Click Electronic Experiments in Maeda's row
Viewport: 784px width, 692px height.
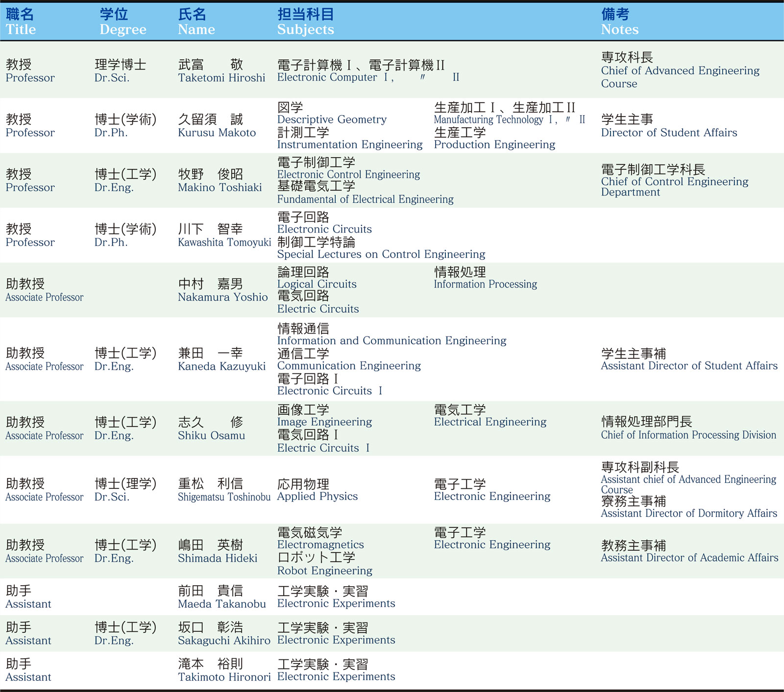336,604
